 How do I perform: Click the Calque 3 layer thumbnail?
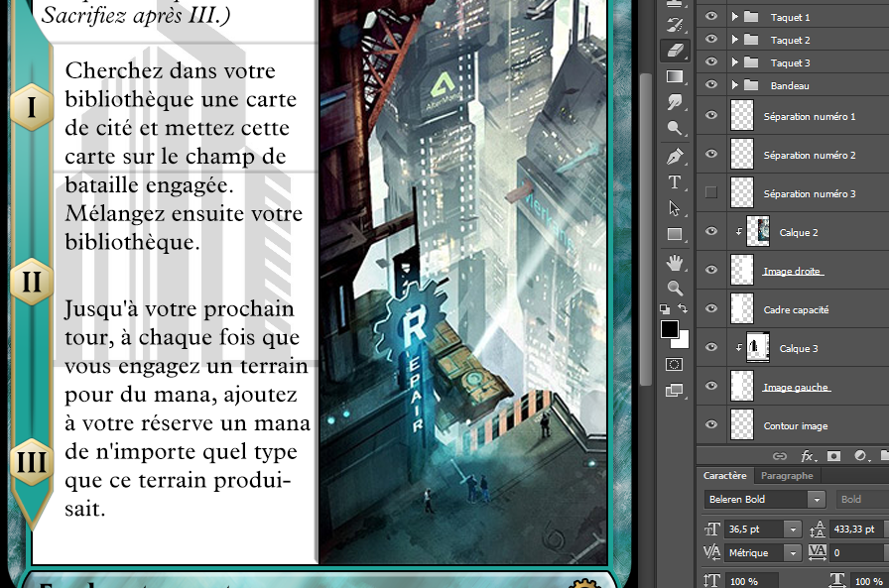758,347
